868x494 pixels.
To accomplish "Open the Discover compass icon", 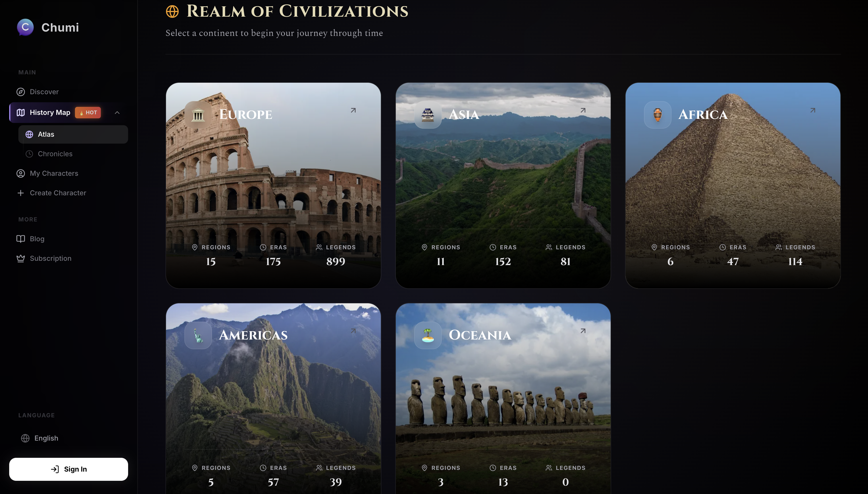I will pyautogui.click(x=21, y=92).
